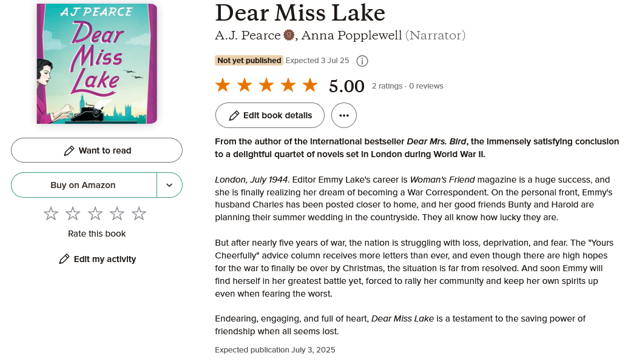Click the 5.00 average rating display
The width and height of the screenshot is (628, 364).
click(347, 86)
